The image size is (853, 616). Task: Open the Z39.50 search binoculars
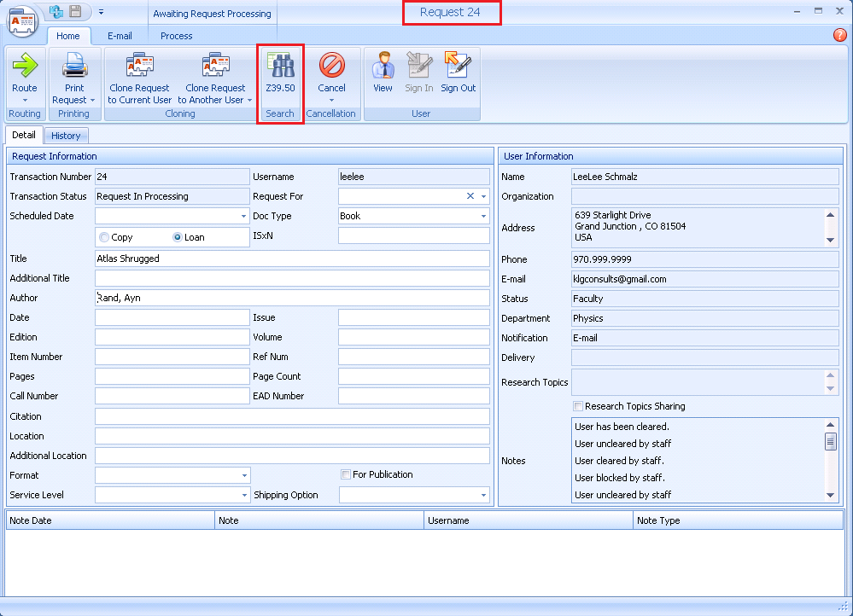(x=280, y=66)
